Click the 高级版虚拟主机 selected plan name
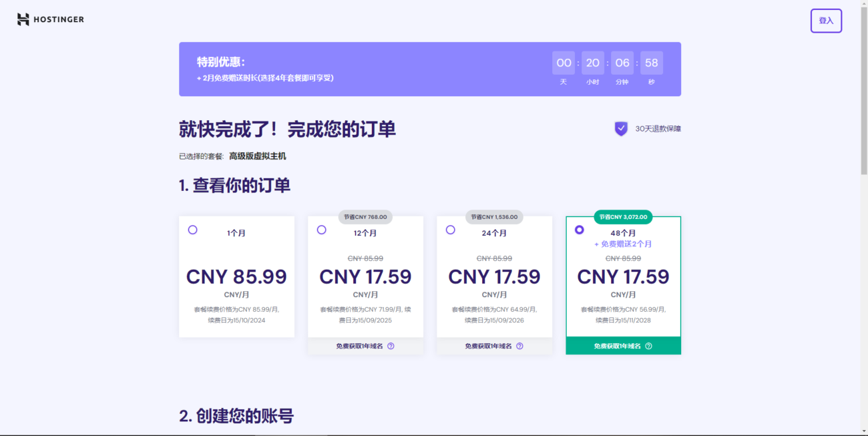Image resolution: width=868 pixels, height=436 pixels. pos(257,156)
